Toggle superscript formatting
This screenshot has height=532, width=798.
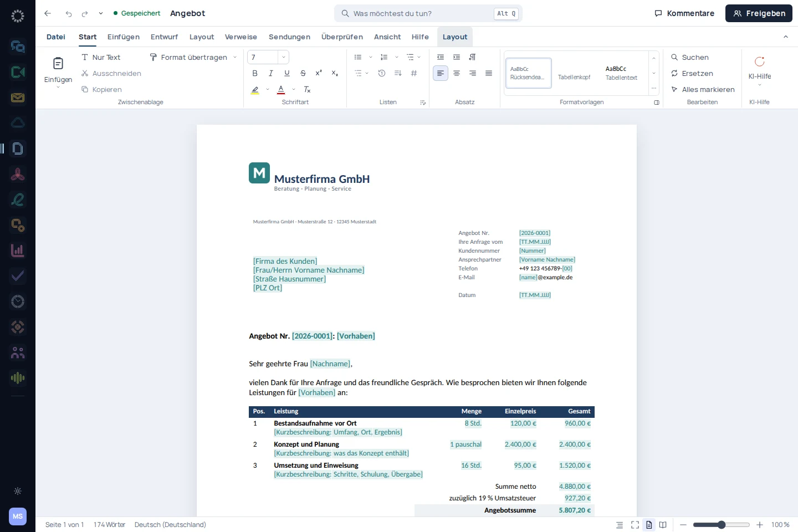point(319,73)
